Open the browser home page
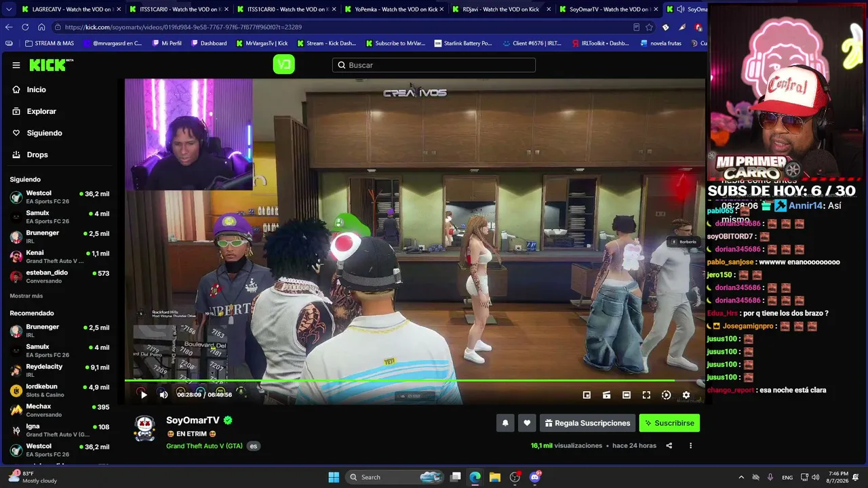 click(x=41, y=27)
